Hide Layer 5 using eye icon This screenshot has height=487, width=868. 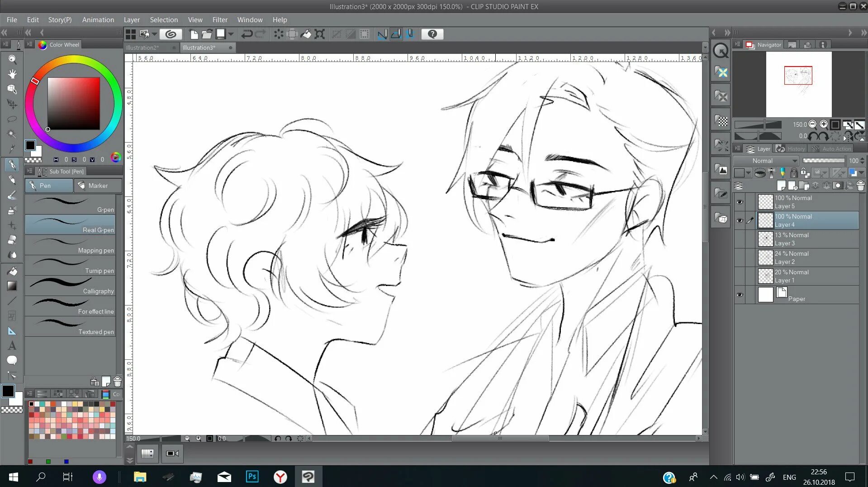(x=740, y=202)
